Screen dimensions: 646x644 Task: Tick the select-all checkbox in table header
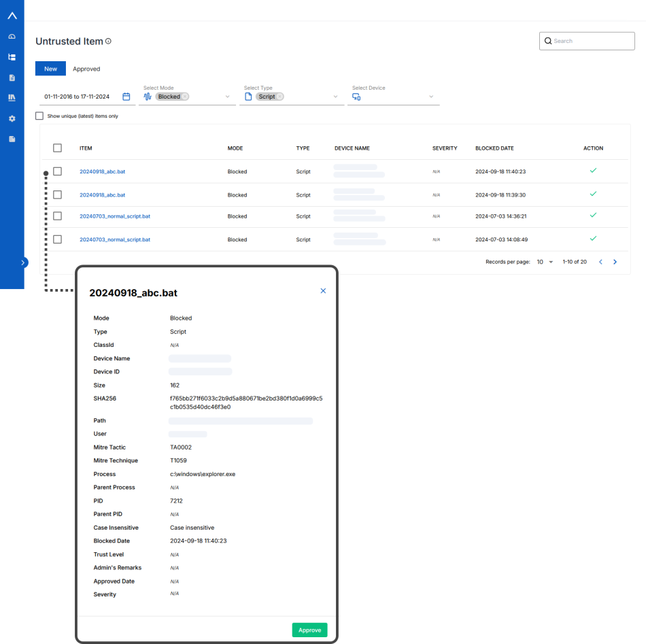pos(57,148)
